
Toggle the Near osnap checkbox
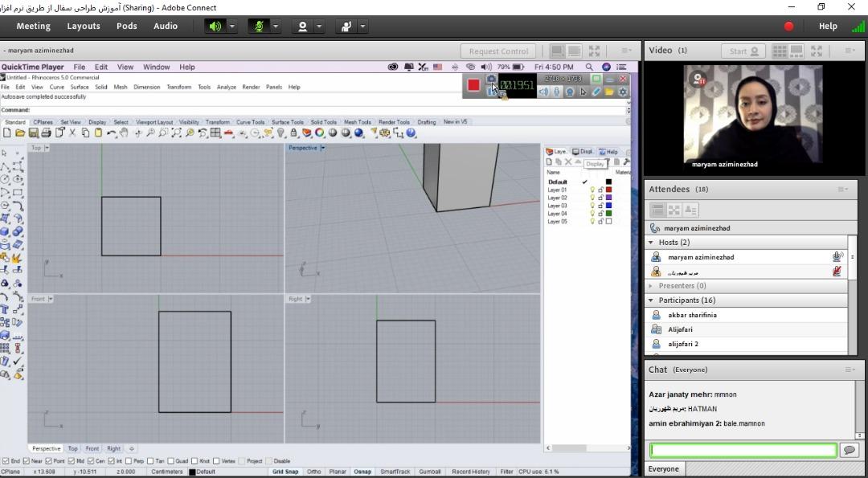[x=27, y=461]
